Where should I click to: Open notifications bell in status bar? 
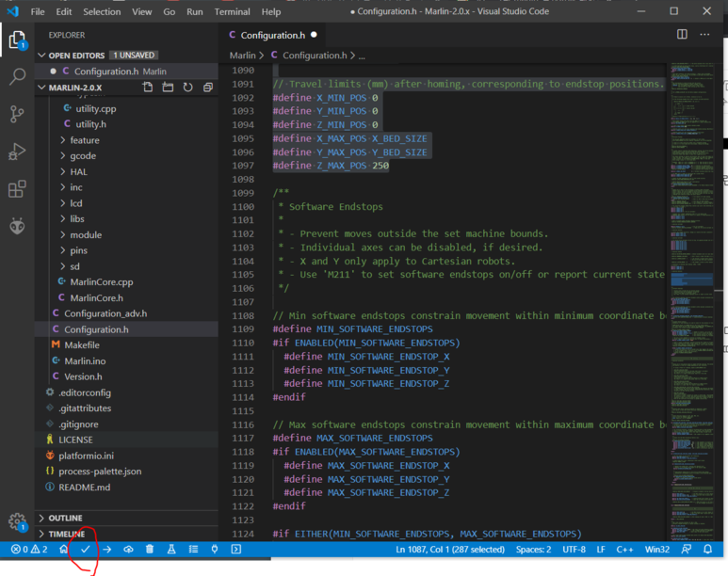[707, 550]
